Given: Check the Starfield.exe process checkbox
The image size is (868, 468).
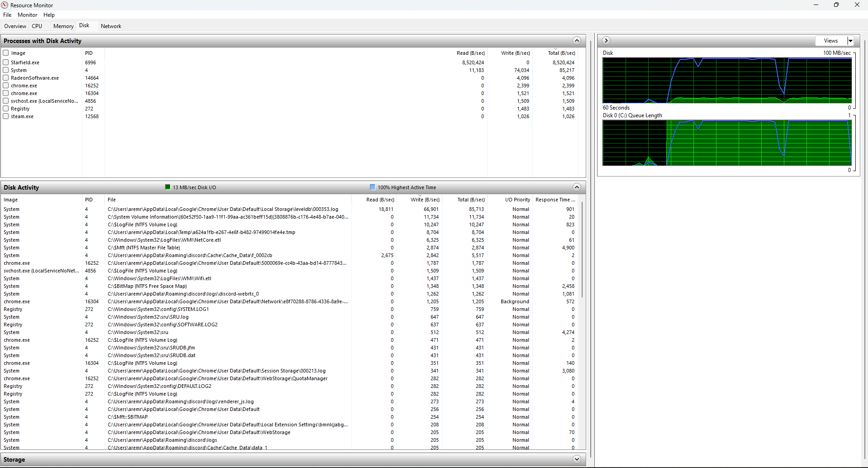Looking at the screenshot, I should [6, 62].
